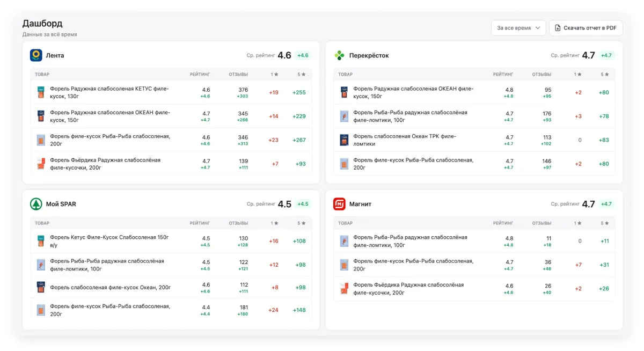Viewport: 644px width, 351px height.
Task: Click the "181" review count in Мой SPAR
Action: tap(244, 307)
